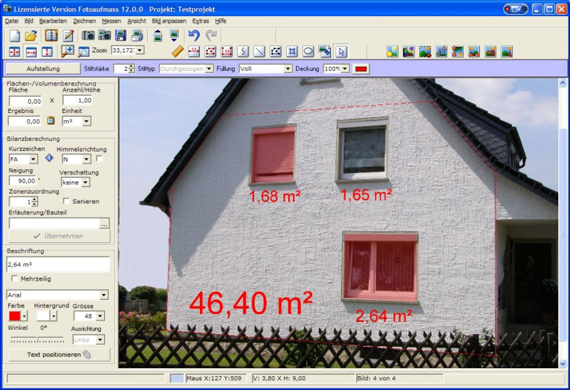
Task: Click the open book catalog icon
Action: 52,36
